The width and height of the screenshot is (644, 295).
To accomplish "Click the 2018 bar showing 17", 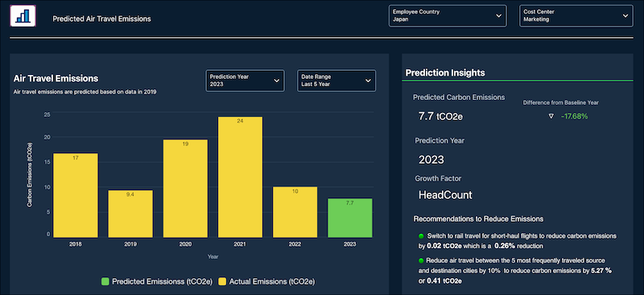I will point(76,195).
